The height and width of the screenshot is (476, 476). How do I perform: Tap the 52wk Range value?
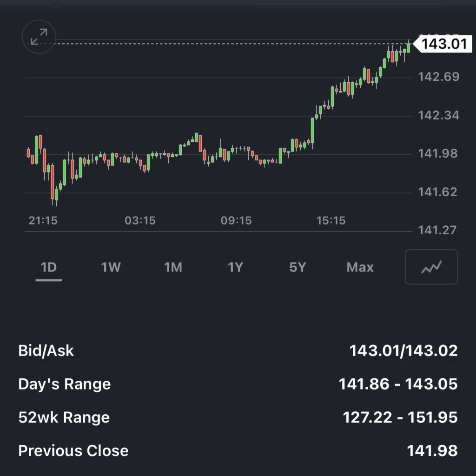click(400, 417)
